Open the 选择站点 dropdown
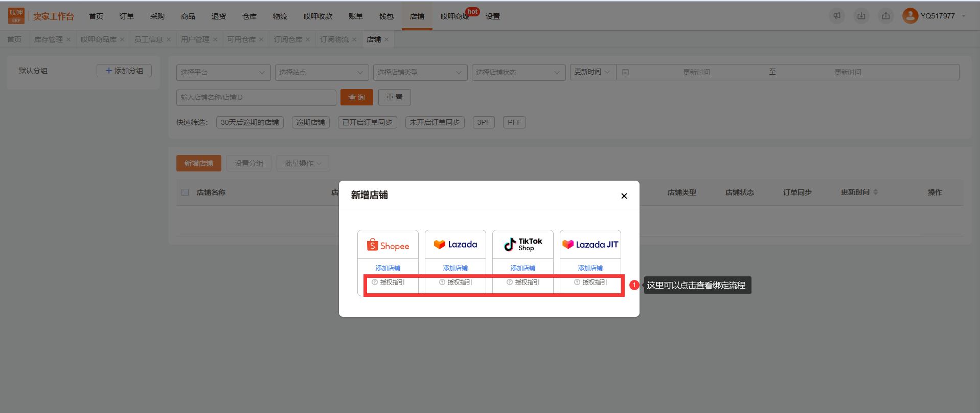Image resolution: width=980 pixels, height=413 pixels. click(x=322, y=72)
